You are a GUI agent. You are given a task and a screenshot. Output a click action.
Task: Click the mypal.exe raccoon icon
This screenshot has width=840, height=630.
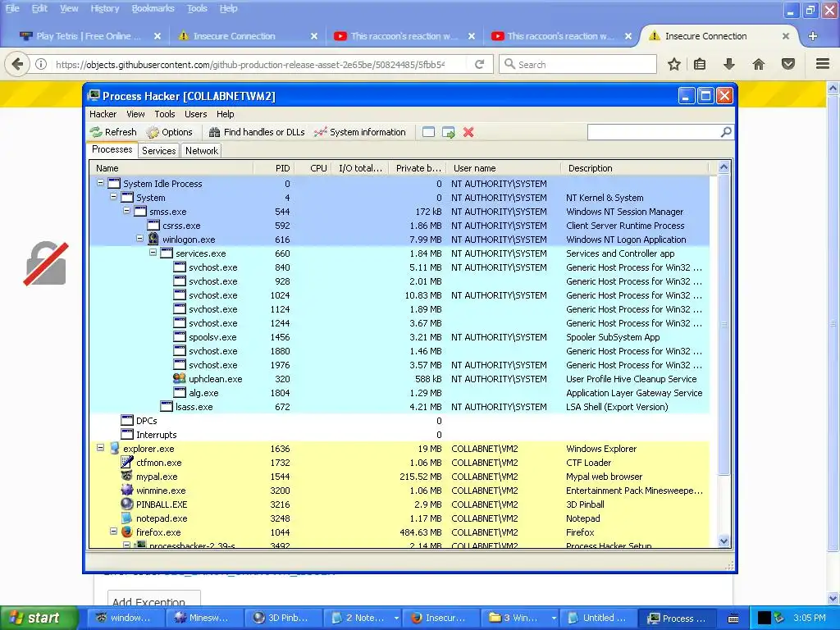[x=127, y=476]
